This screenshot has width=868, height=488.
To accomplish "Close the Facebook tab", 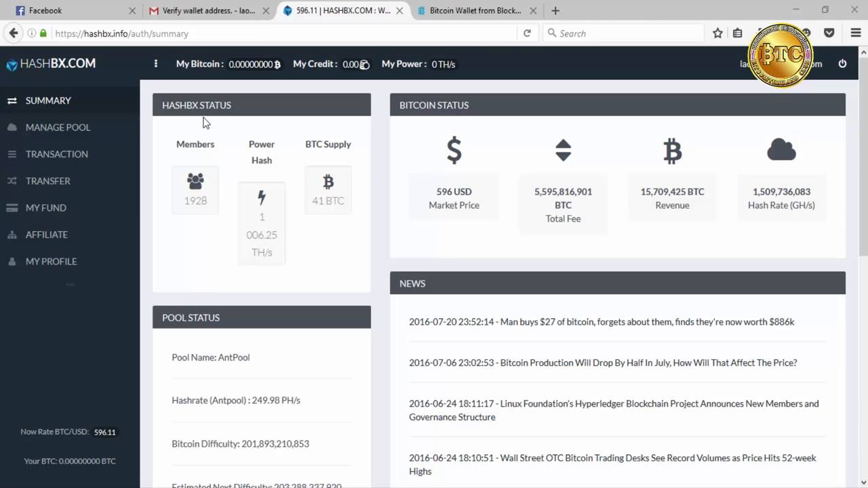I will pos(132,11).
